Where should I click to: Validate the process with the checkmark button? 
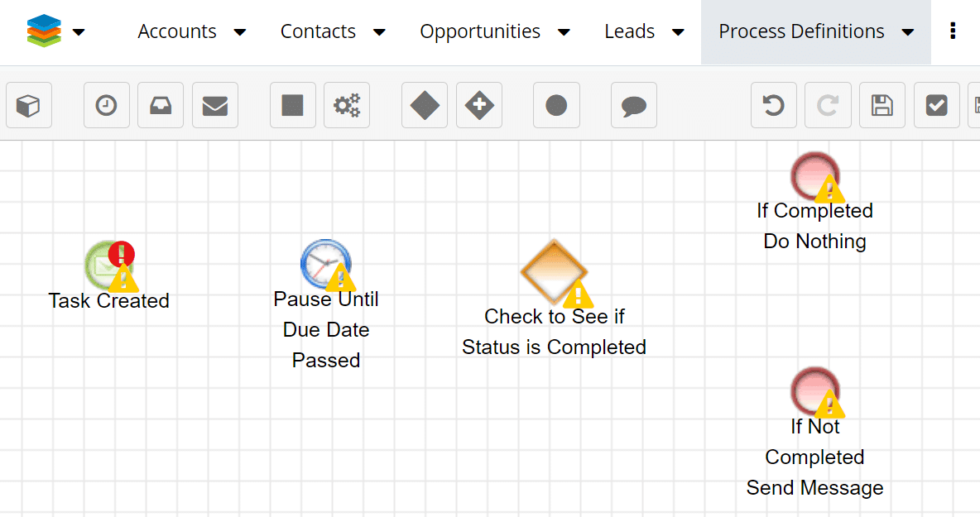(x=936, y=105)
